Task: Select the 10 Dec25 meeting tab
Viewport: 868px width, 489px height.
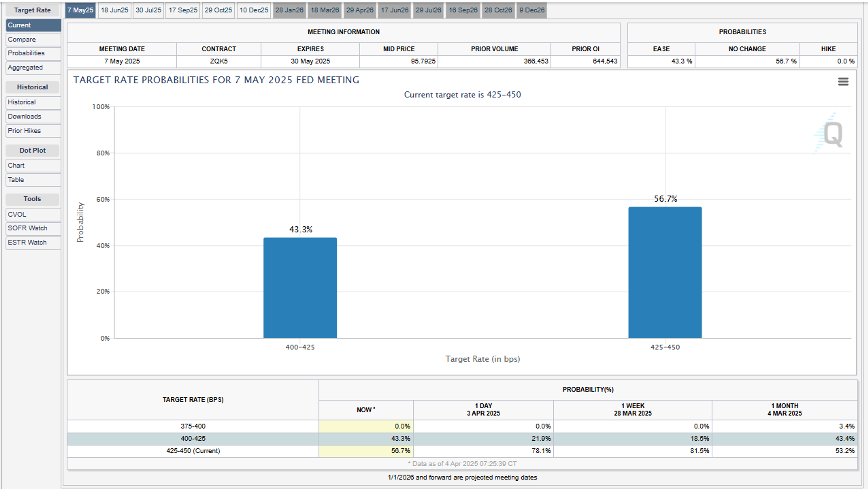Action: (x=254, y=10)
